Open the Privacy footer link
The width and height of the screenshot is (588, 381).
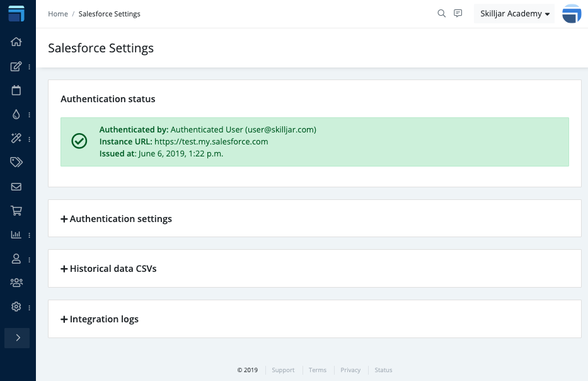(350, 370)
